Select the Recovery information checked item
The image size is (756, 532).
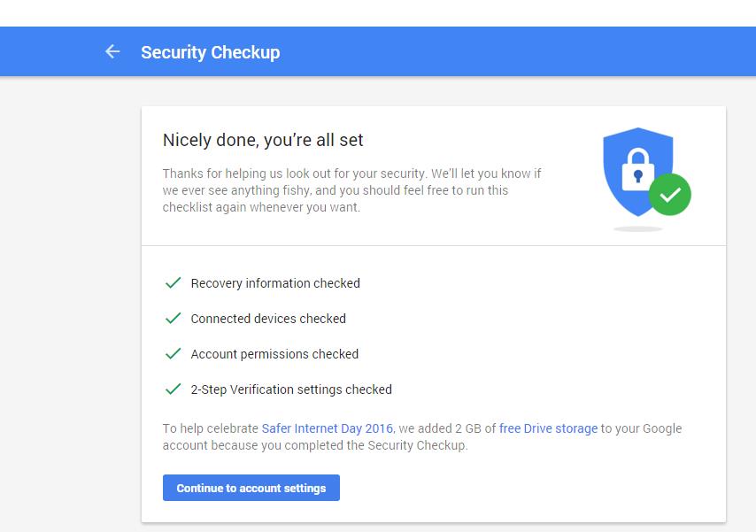tap(275, 283)
